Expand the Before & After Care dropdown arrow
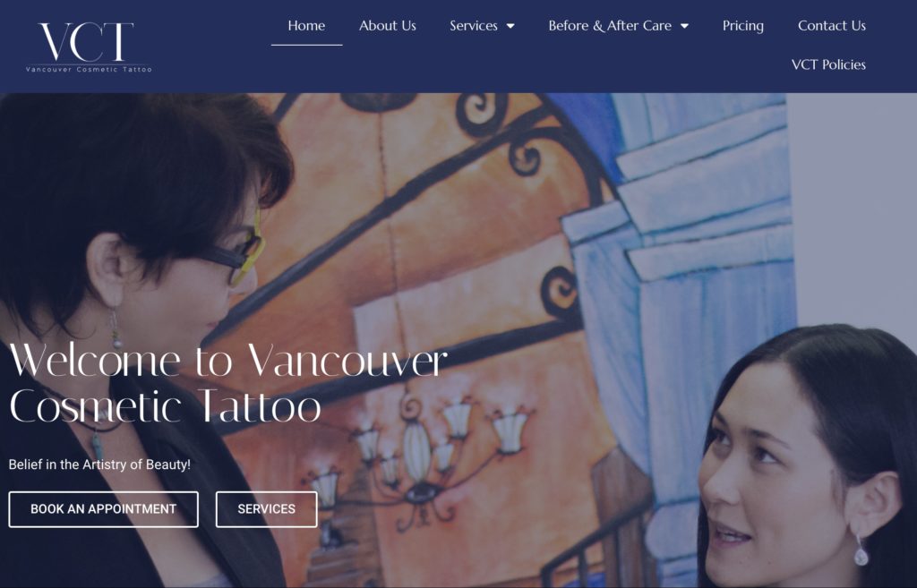Image resolution: width=917 pixels, height=588 pixels. tap(684, 26)
